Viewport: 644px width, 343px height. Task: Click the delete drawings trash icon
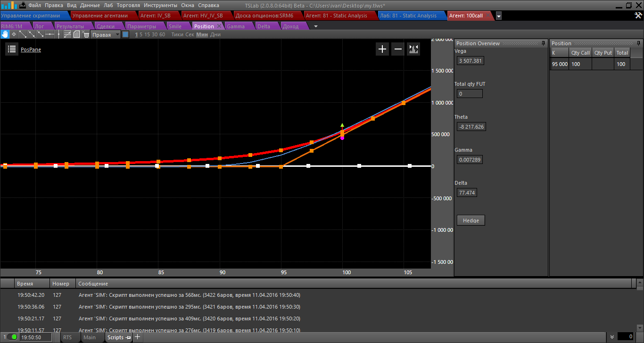[x=86, y=34]
